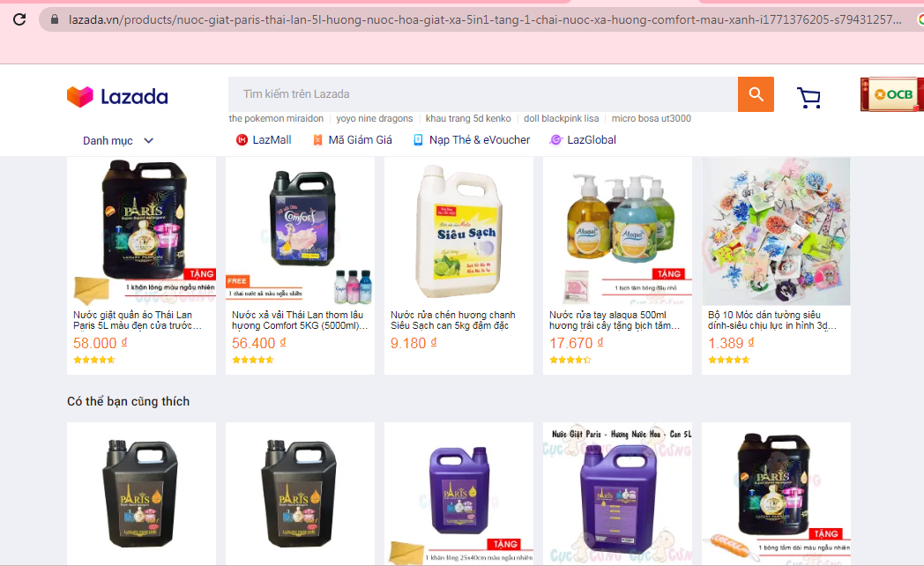Click the lock icon in address bar

(x=55, y=19)
